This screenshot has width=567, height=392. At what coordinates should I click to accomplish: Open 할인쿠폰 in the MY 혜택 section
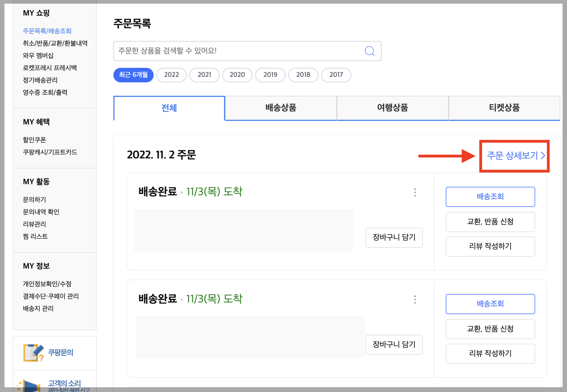point(34,140)
